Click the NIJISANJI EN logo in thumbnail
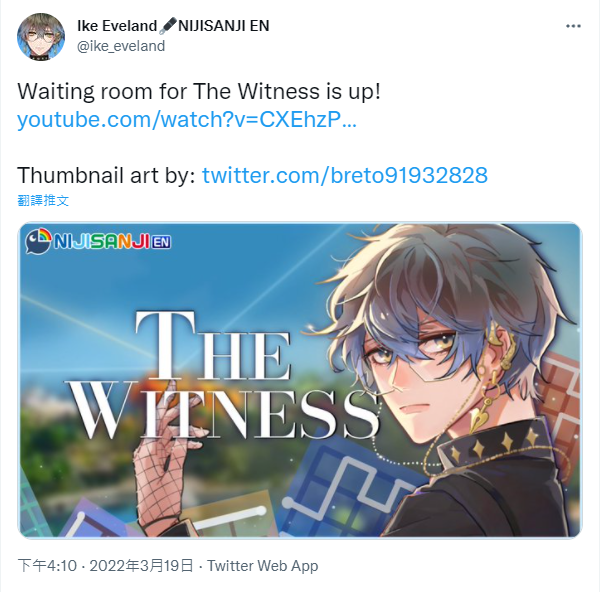This screenshot has width=602, height=592. (98, 241)
